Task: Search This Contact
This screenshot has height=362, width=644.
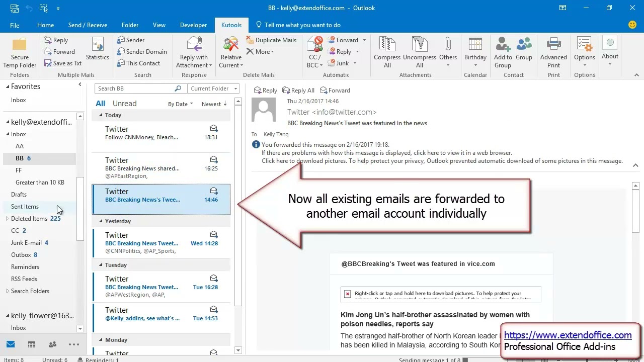Action: tap(138, 63)
